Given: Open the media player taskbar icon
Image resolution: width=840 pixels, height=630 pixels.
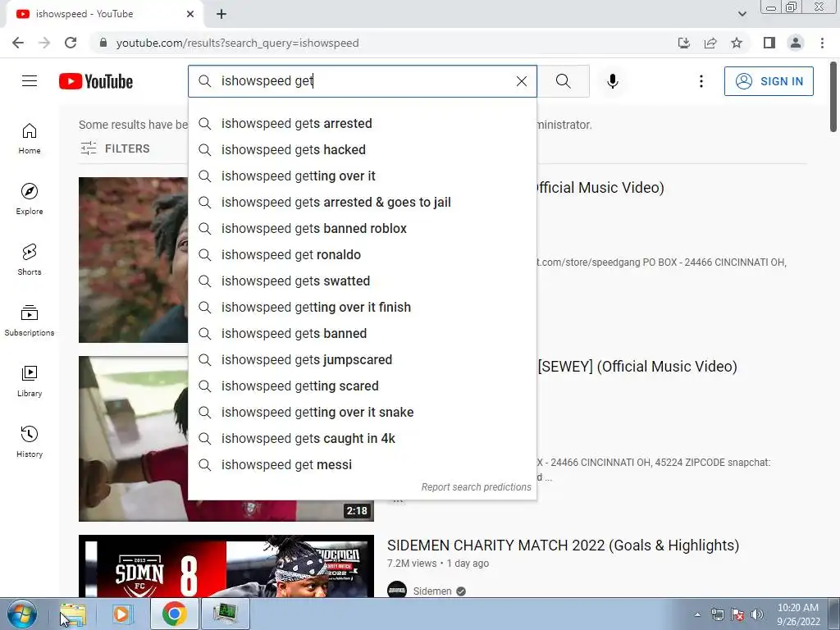Looking at the screenshot, I should [121, 614].
